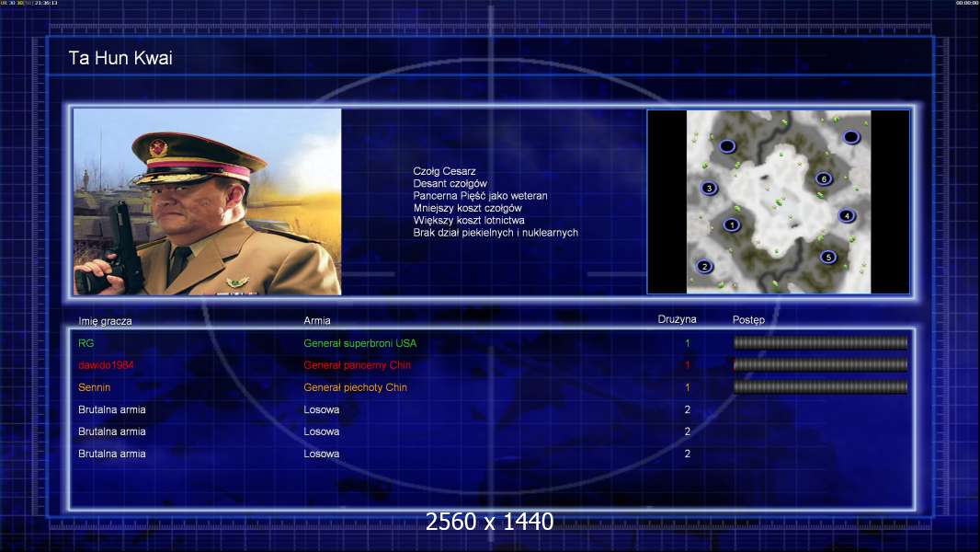Click team number in RG's row
Viewport: 980px width, 552px height.
point(688,343)
